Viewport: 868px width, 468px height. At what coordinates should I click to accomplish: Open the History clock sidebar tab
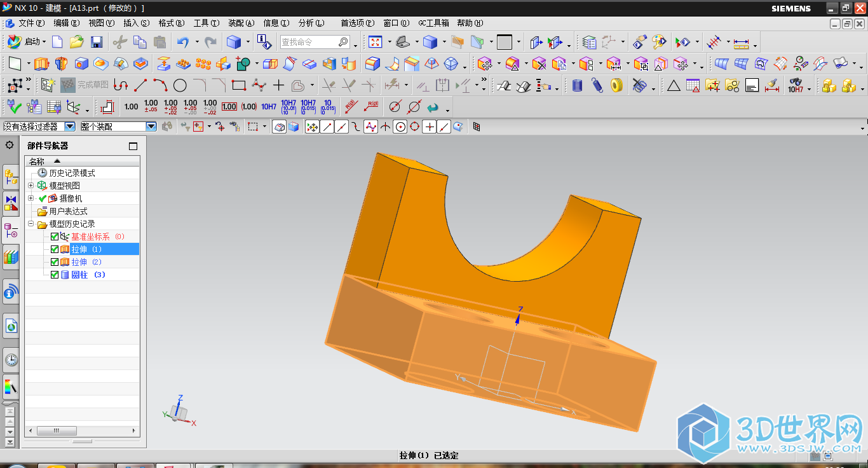coord(11,360)
